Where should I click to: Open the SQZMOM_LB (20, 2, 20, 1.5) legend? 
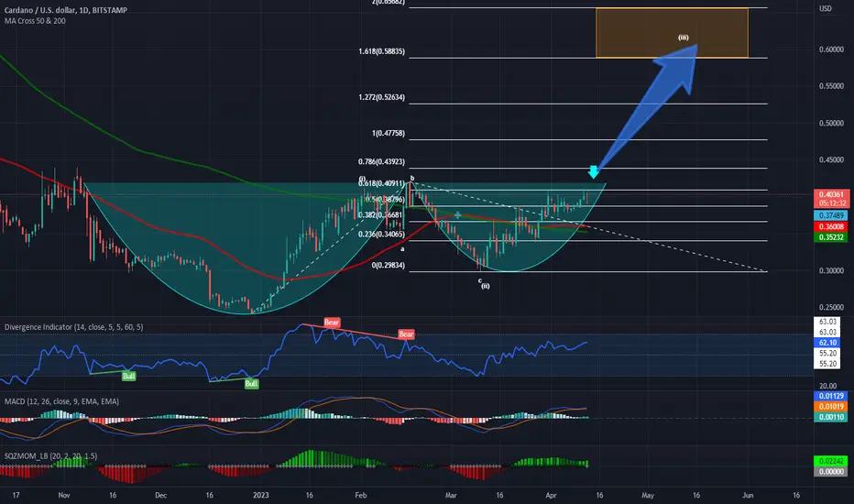[x=50, y=456]
